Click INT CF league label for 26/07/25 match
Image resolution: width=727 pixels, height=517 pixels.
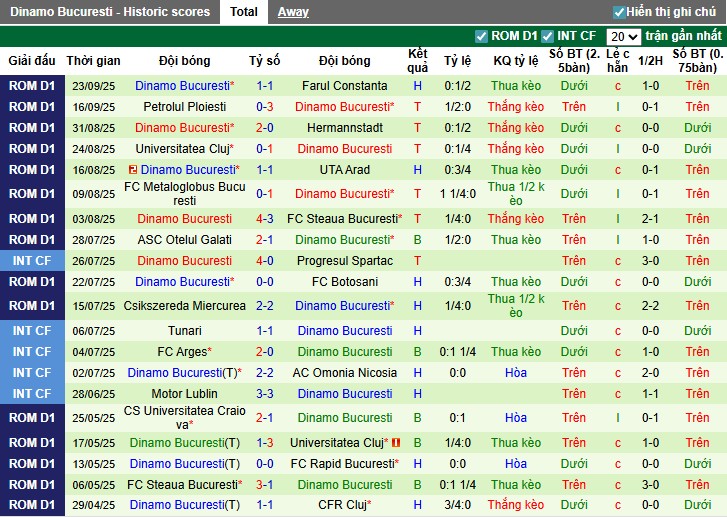pos(32,261)
